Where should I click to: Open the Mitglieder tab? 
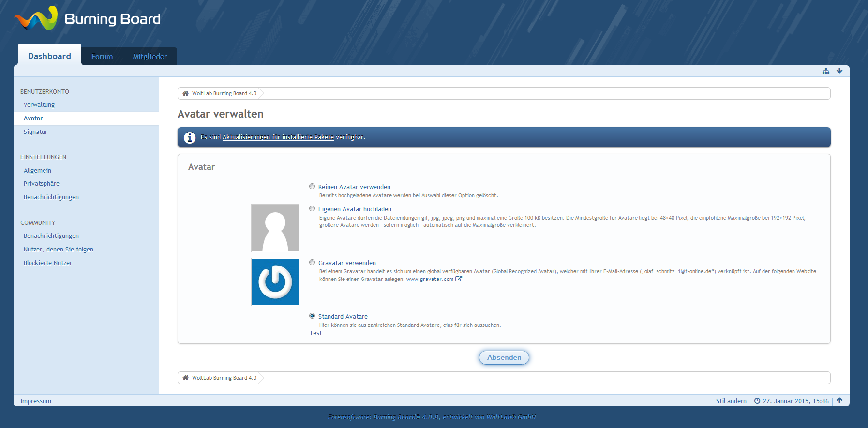[x=150, y=57]
